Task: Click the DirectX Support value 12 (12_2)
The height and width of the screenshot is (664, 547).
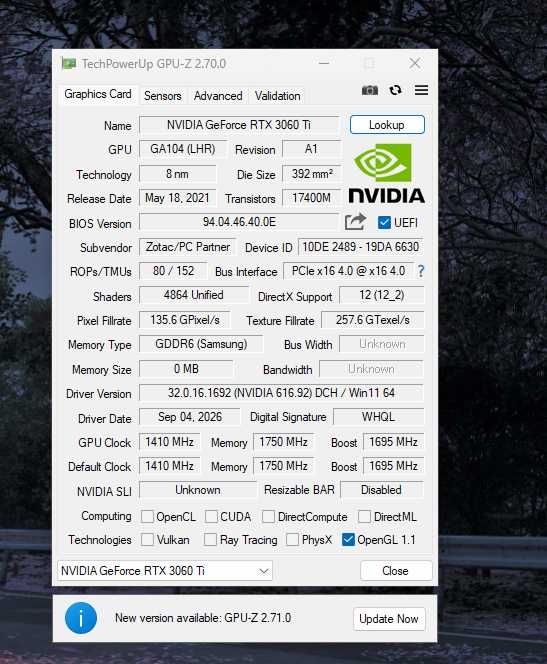Action: coord(381,295)
